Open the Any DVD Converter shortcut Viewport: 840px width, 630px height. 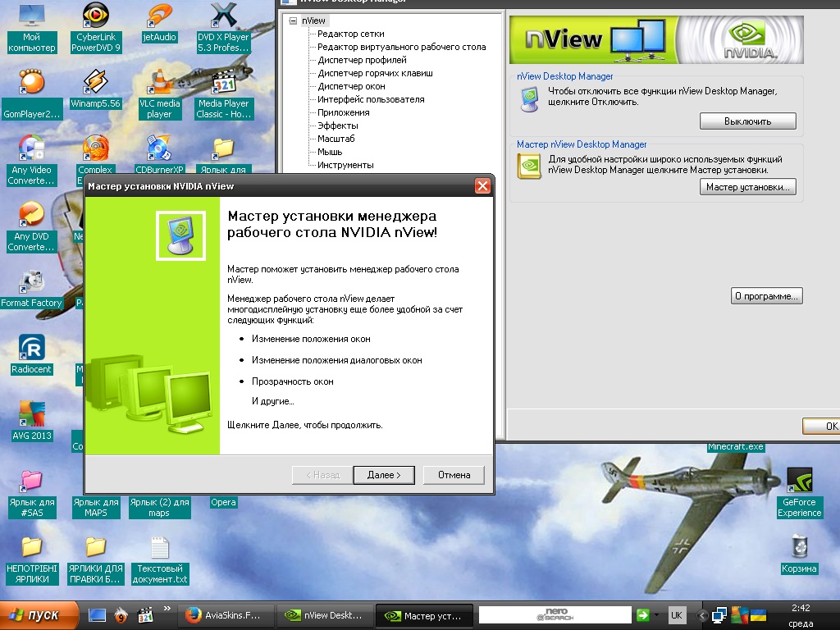pyautogui.click(x=32, y=226)
